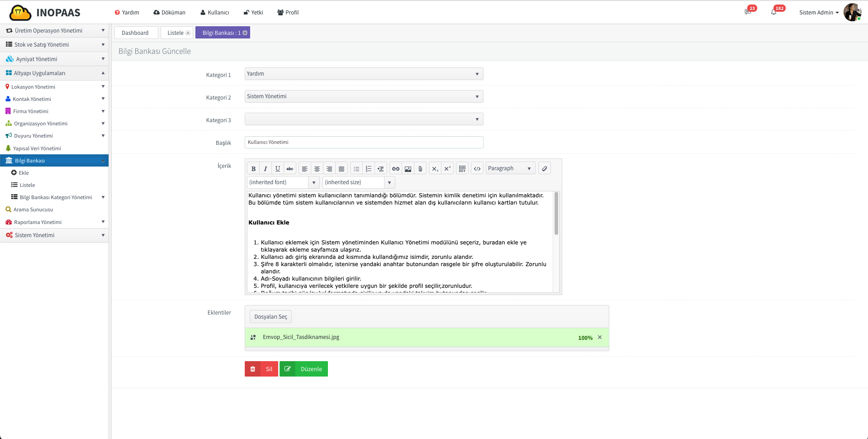
Task: Open notifications bell with 182 badge
Action: (774, 12)
